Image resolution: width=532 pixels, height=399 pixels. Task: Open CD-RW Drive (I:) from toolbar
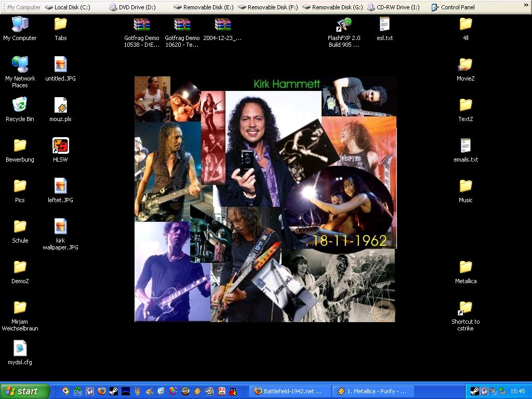(394, 7)
